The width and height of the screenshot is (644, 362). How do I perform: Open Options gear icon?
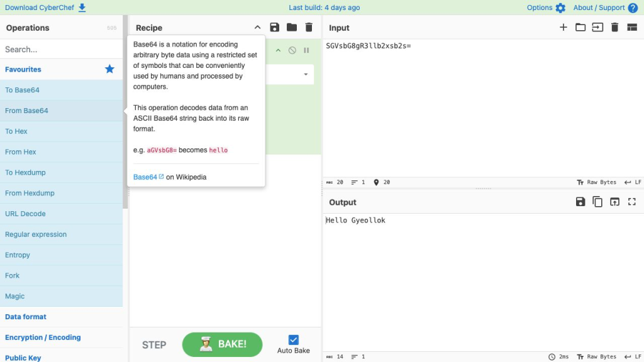click(x=560, y=8)
